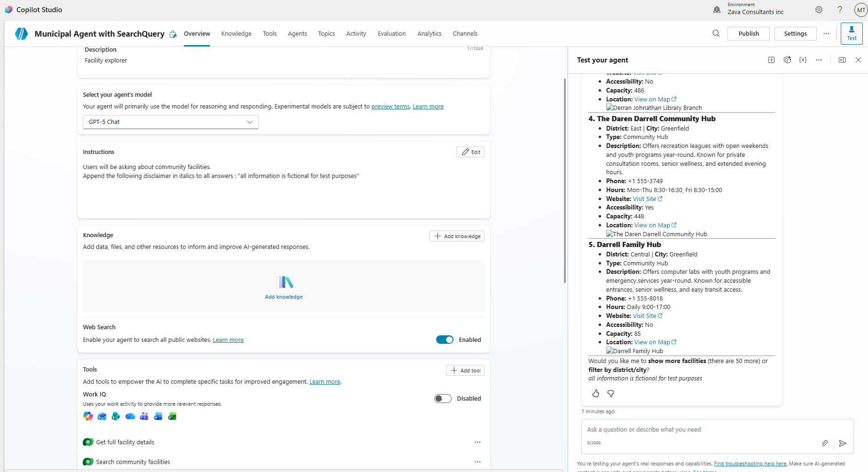Switch to the Knowledge tab

[x=236, y=34]
